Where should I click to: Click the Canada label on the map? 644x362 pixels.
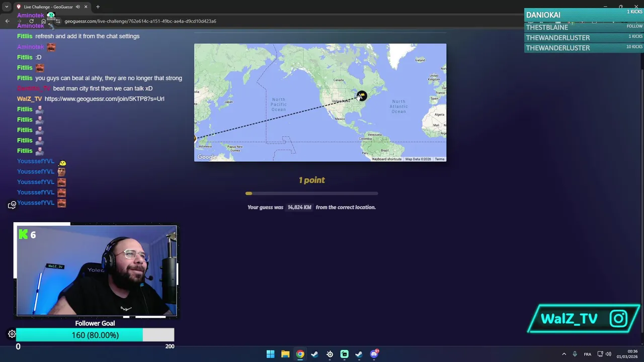coord(339,80)
